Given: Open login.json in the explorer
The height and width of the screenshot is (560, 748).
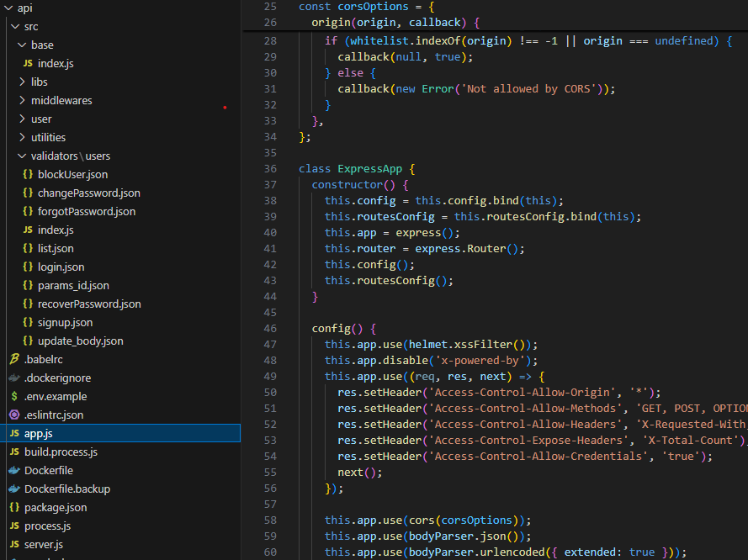Looking at the screenshot, I should tap(61, 267).
